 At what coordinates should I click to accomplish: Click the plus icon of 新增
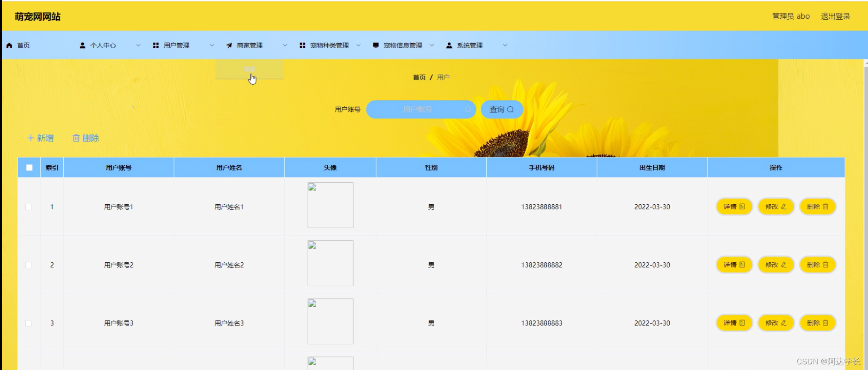pos(30,138)
